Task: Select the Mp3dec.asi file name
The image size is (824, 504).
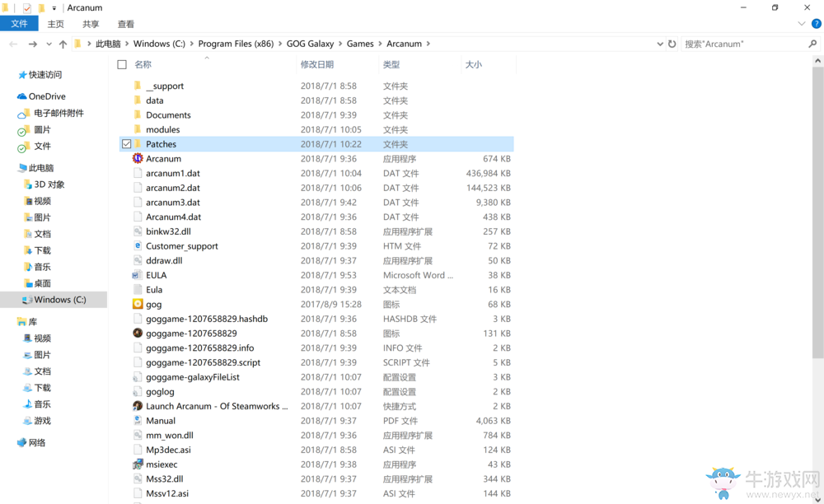Action: tap(168, 450)
